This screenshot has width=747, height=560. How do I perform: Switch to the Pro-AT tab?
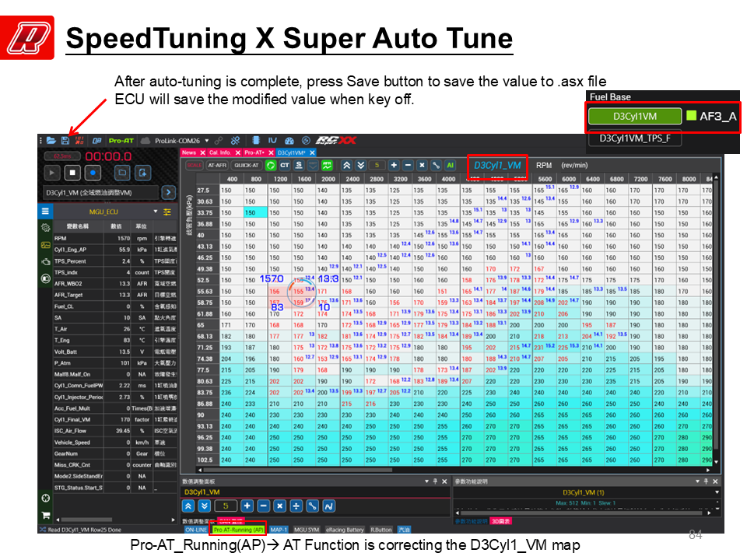[x=254, y=152]
